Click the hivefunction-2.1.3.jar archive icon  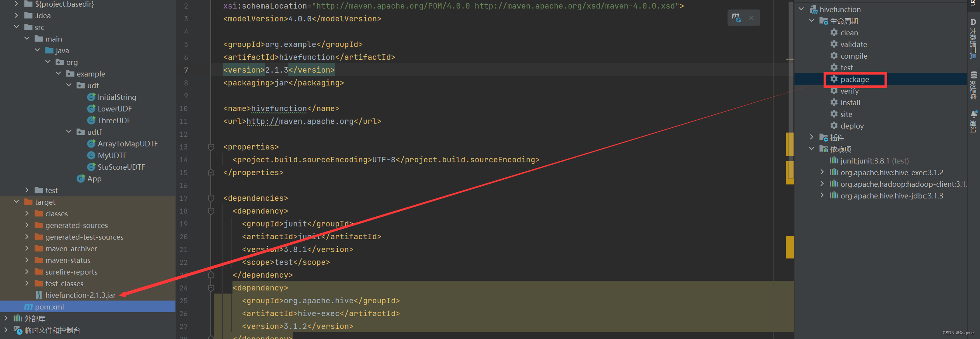click(39, 295)
